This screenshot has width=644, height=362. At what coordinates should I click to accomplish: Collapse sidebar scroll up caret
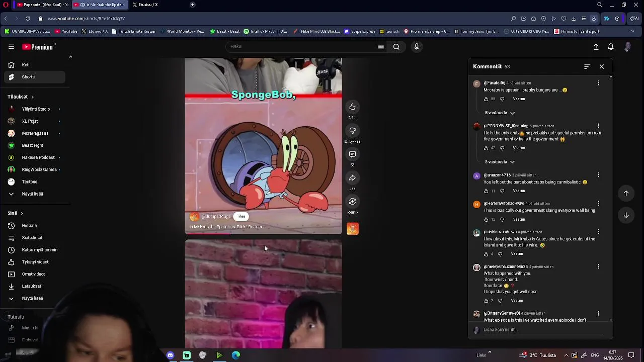pyautogui.click(x=70, y=57)
